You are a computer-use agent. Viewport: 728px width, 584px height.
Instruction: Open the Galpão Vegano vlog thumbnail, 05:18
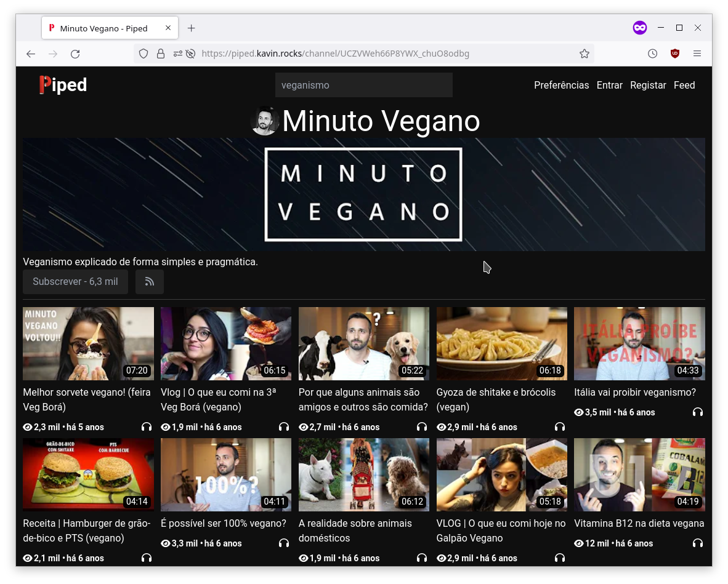pyautogui.click(x=502, y=475)
